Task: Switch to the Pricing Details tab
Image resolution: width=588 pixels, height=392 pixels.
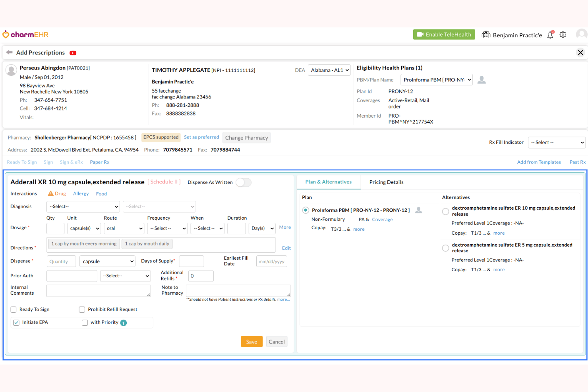Action: click(x=386, y=182)
